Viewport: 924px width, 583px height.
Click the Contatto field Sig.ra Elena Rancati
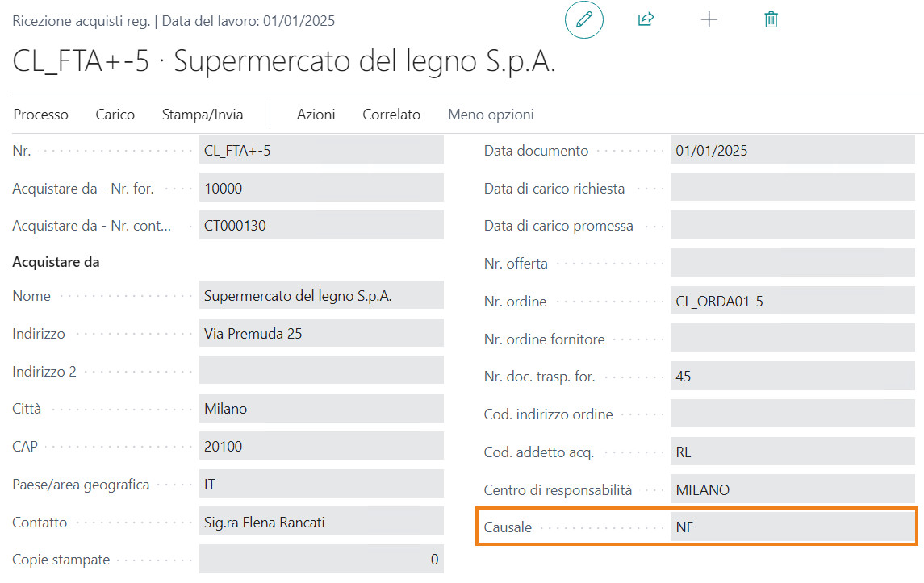(x=321, y=523)
